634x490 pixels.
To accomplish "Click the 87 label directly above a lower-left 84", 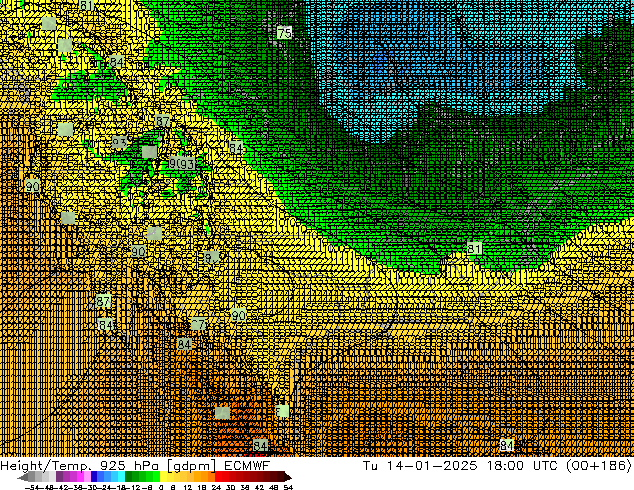I will coord(104,301).
